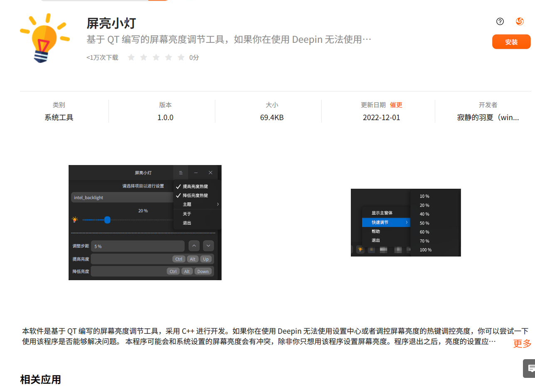535x392 pixels.
Task: Click the first rating star
Action: pos(131,58)
